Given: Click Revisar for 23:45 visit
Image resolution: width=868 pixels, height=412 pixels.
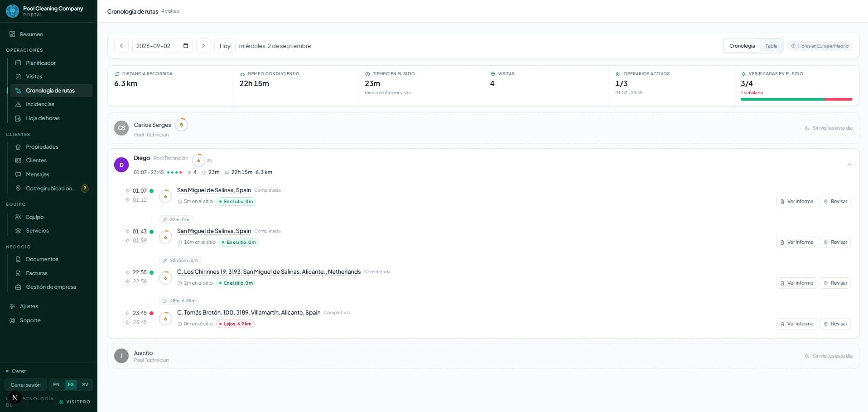Looking at the screenshot, I should (835, 324).
